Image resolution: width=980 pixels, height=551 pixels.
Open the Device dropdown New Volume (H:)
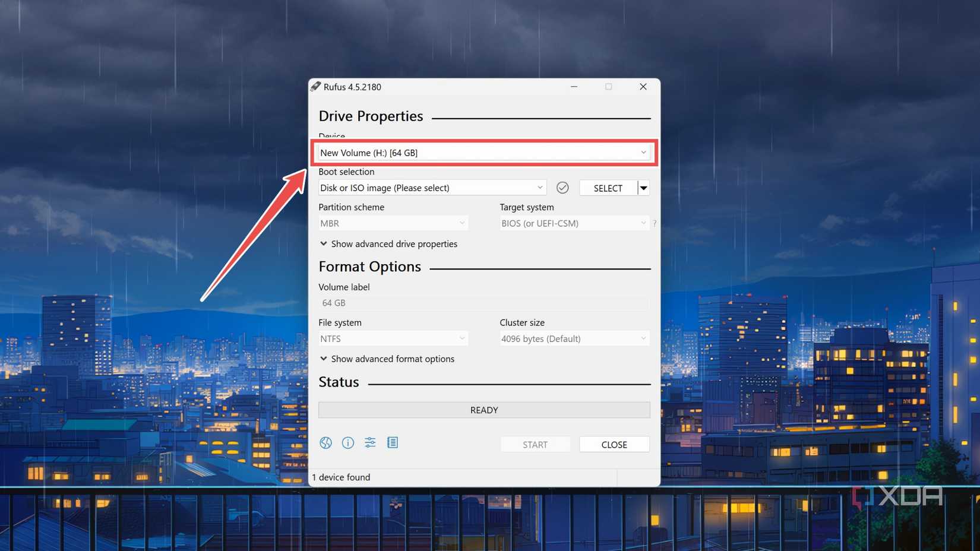tap(484, 153)
